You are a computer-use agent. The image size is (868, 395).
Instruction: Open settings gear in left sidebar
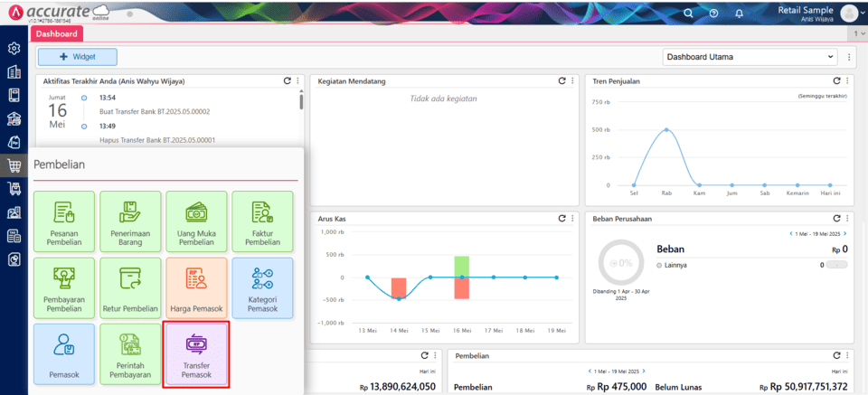14,48
